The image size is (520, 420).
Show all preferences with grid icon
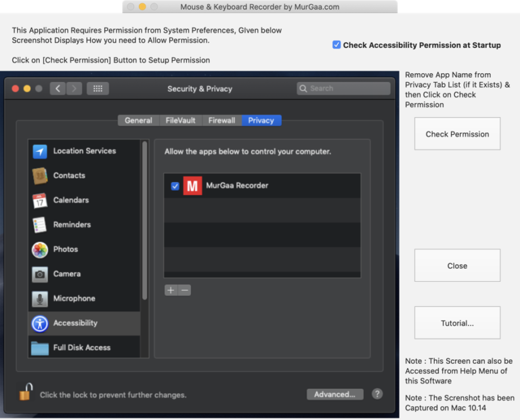97,89
